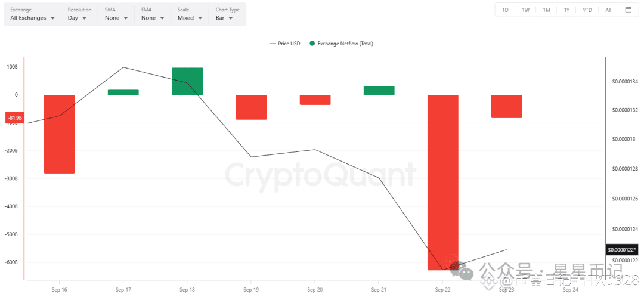Select the 1D time range
Viewport: 644px width, 297px height.
click(505, 10)
